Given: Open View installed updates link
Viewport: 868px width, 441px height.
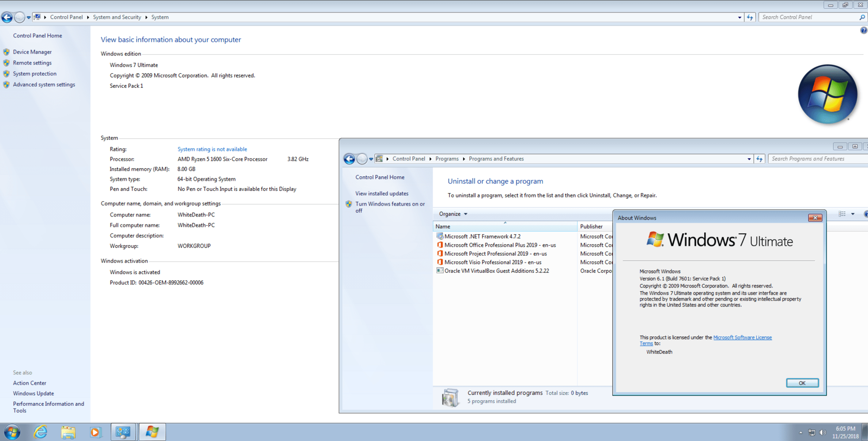Looking at the screenshot, I should [382, 194].
